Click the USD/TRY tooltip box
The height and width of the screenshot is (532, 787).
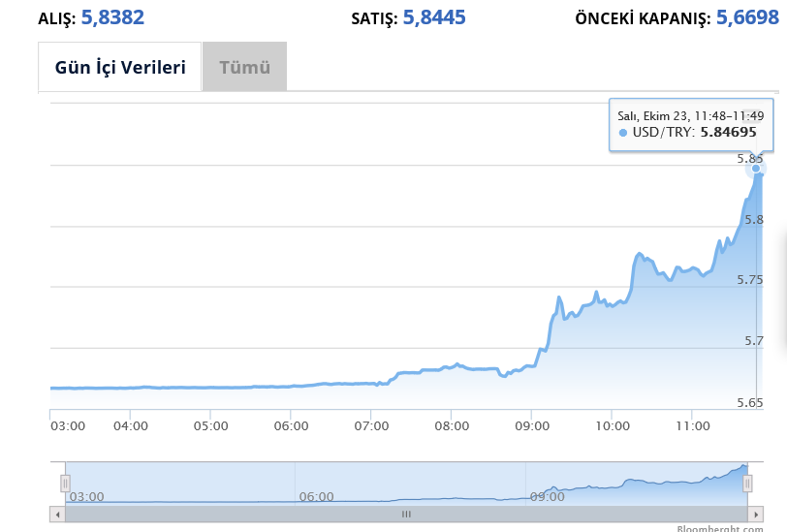coord(692,124)
